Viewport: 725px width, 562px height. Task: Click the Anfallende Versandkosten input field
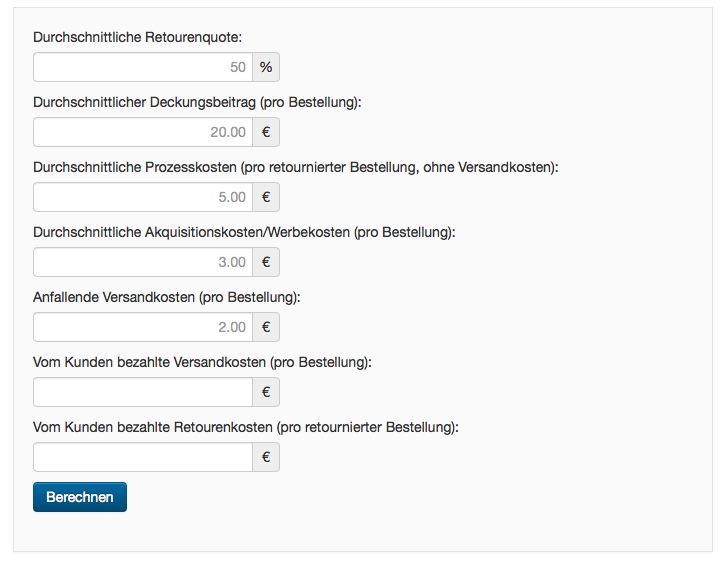(x=143, y=327)
